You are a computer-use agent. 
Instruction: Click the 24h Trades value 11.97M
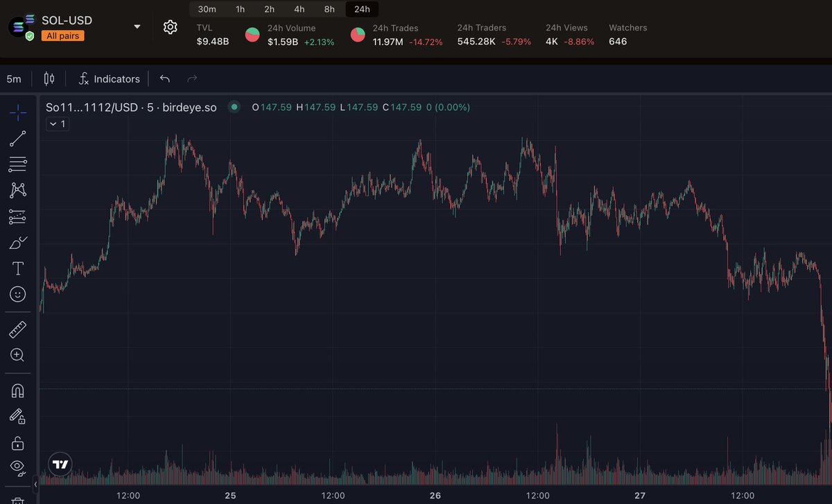[388, 42]
